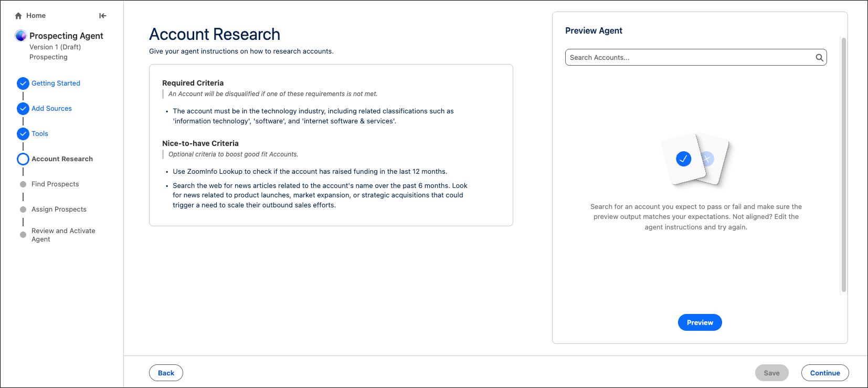
Task: Click the preview cards illustration
Action: (696, 160)
